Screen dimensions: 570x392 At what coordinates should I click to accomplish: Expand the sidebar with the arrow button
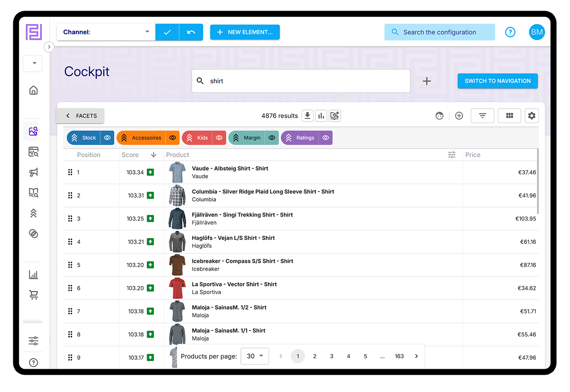(49, 46)
